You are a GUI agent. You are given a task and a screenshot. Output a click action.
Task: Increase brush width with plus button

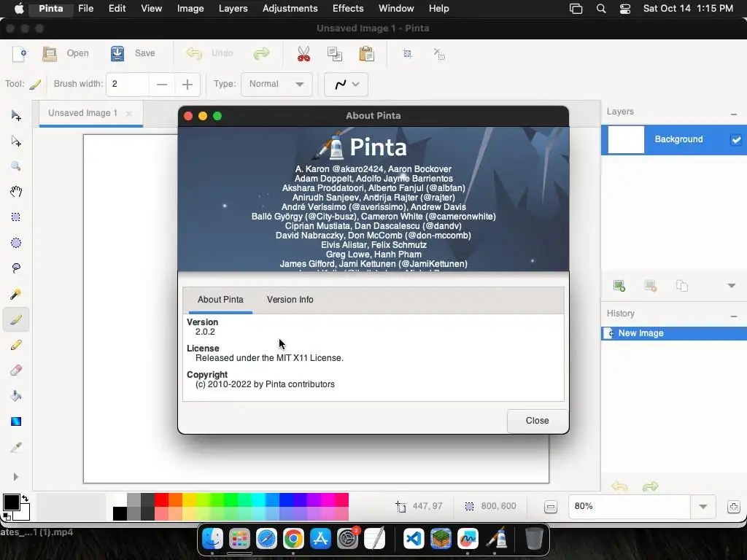(187, 85)
